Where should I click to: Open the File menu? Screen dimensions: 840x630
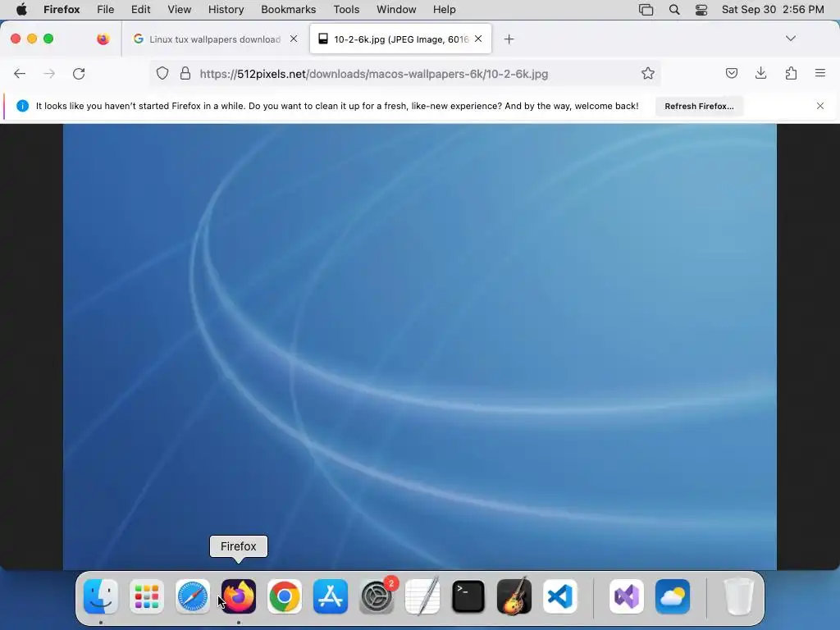[106, 10]
